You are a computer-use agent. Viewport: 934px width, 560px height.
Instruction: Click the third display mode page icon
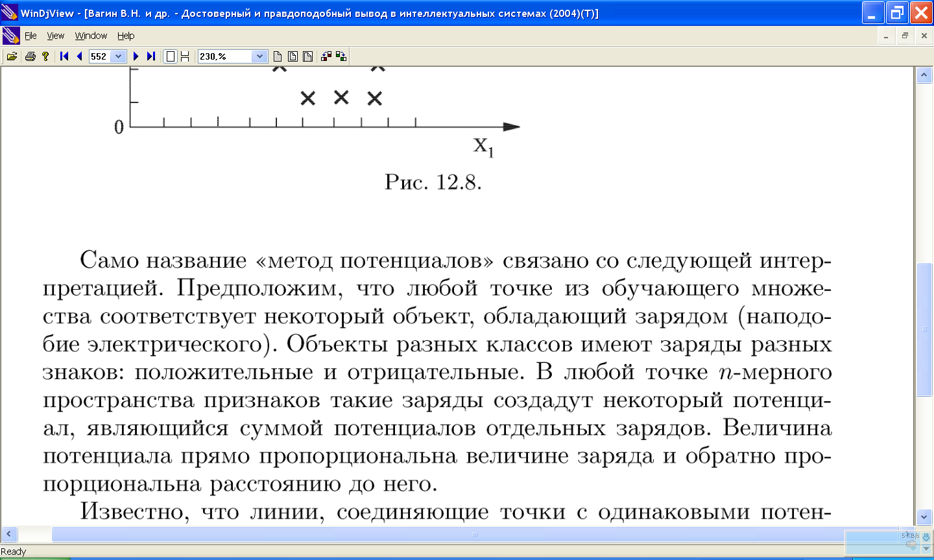308,56
